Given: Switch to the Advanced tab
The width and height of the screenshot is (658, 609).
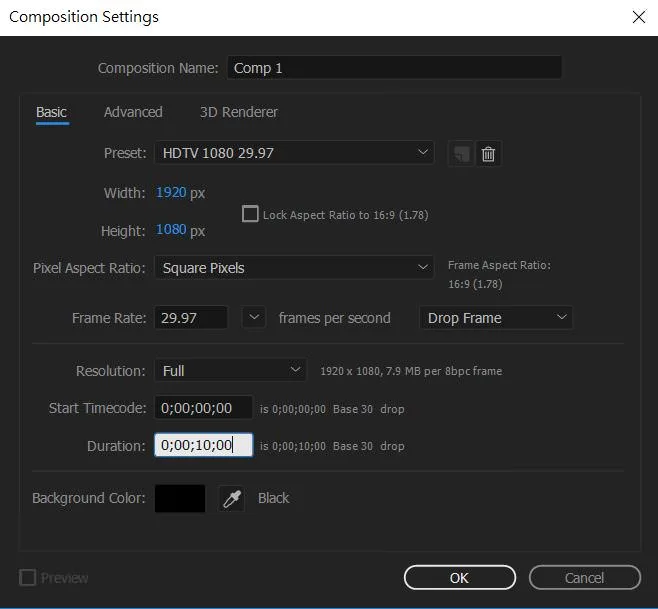Looking at the screenshot, I should 133,112.
